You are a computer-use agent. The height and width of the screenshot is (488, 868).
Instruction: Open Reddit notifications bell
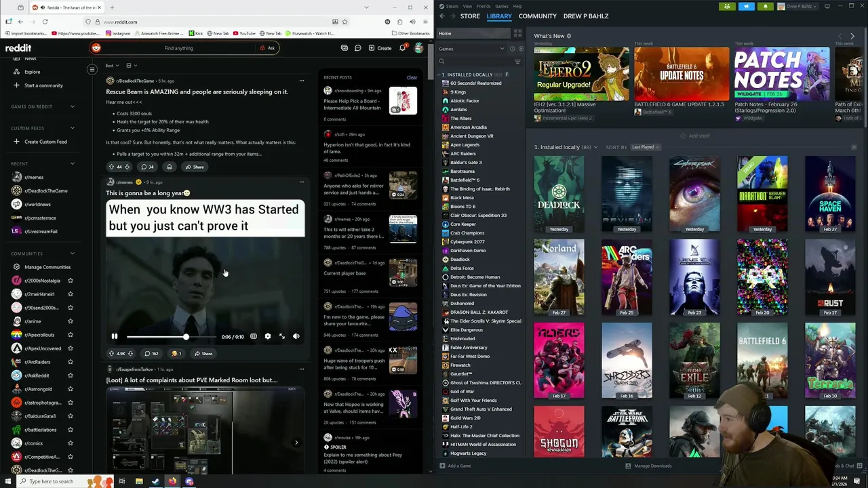pyautogui.click(x=403, y=48)
